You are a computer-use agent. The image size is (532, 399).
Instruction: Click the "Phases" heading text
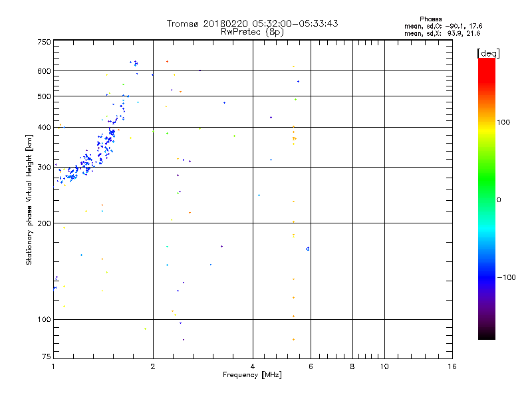tap(430, 19)
